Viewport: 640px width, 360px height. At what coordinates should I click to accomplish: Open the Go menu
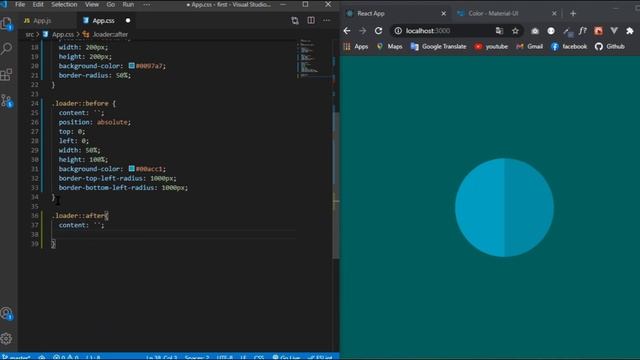(111, 4)
